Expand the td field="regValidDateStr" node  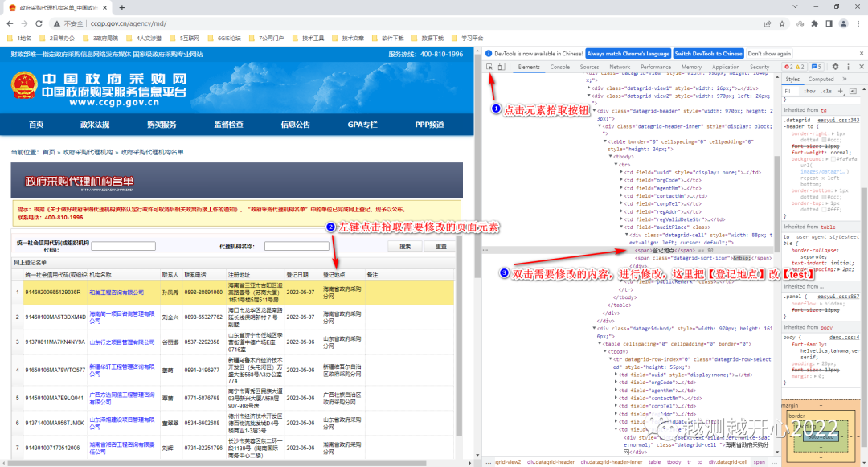pos(621,219)
